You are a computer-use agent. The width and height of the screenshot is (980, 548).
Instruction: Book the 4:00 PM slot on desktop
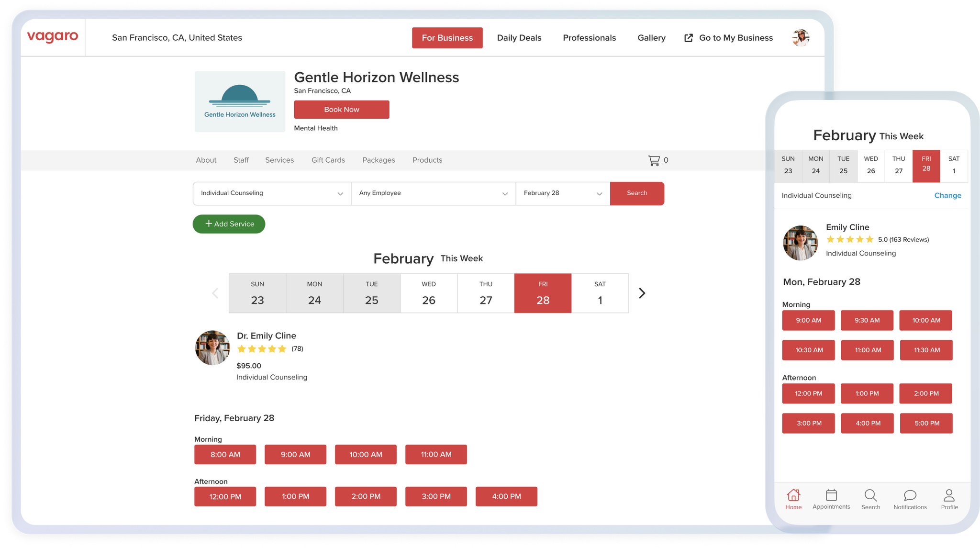click(506, 497)
